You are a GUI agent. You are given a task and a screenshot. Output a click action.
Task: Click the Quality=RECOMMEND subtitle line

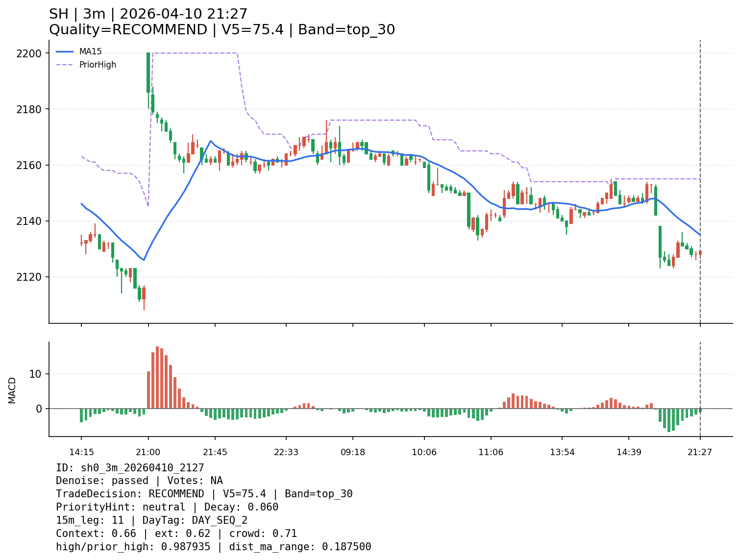[x=222, y=30]
